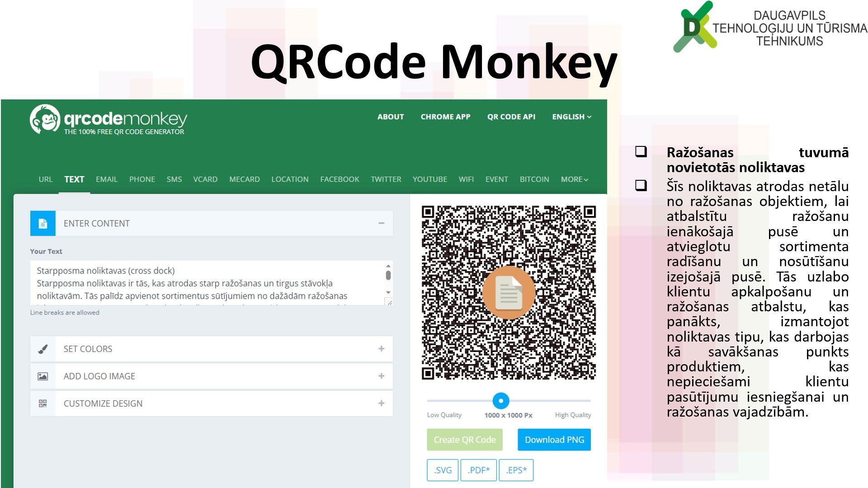Click the document logo inside the QR code
This screenshot has height=488, width=868.
click(x=509, y=293)
